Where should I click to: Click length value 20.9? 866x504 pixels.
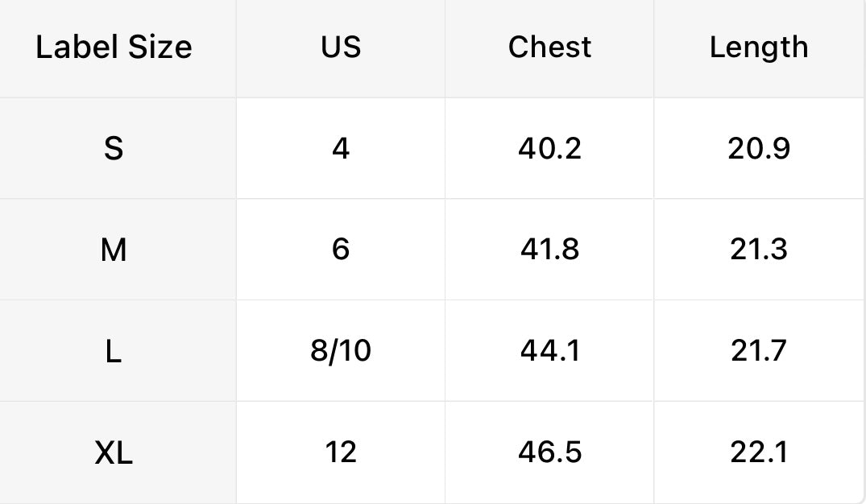tap(759, 149)
